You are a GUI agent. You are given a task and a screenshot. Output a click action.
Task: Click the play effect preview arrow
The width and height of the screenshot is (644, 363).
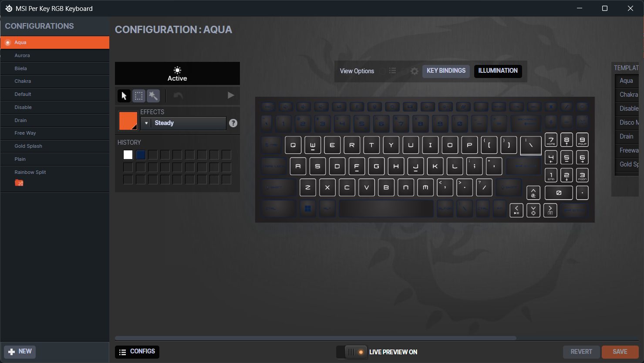[x=231, y=95]
